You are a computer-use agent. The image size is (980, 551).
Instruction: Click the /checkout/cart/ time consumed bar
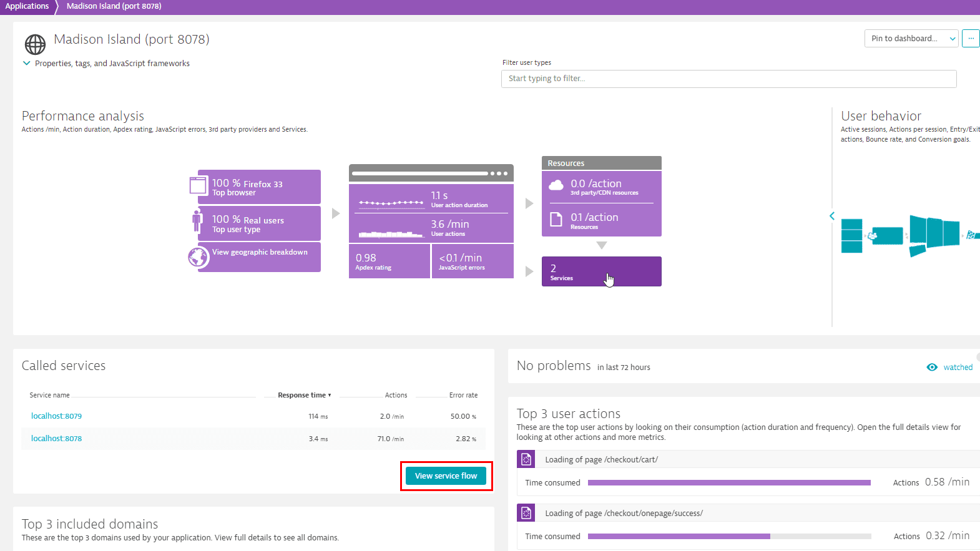point(729,482)
